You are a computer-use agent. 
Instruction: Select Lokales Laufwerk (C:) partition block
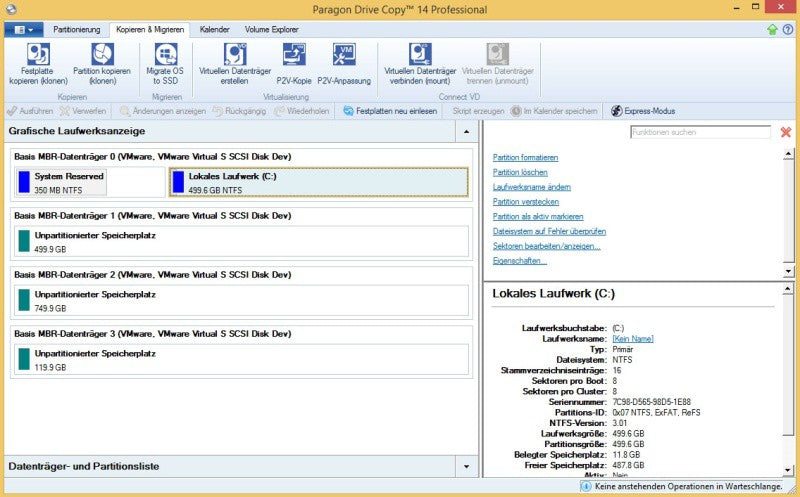[x=318, y=183]
